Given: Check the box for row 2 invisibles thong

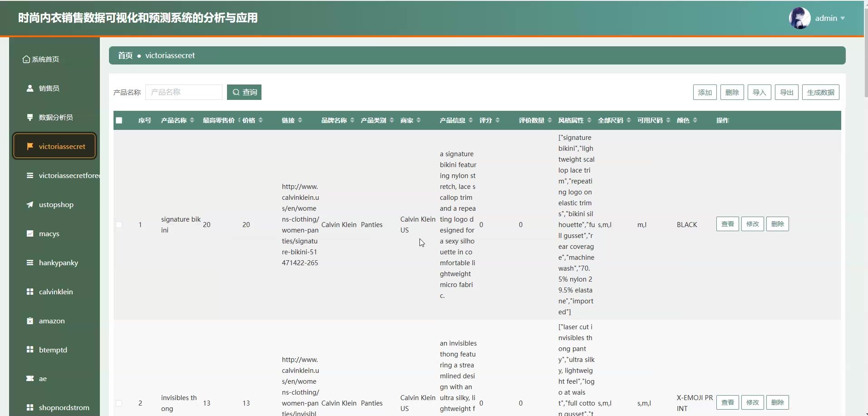Looking at the screenshot, I should click(x=119, y=403).
